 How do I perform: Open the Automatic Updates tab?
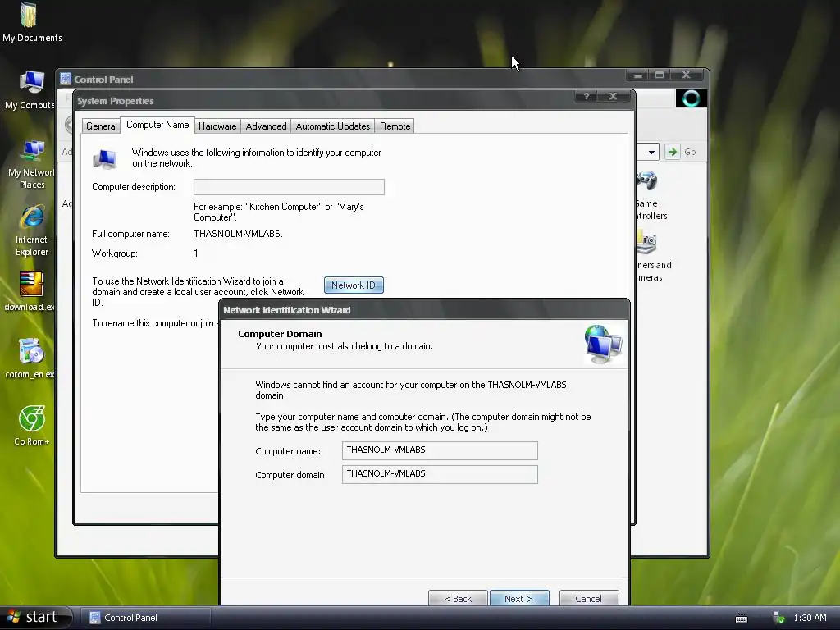[x=333, y=126]
